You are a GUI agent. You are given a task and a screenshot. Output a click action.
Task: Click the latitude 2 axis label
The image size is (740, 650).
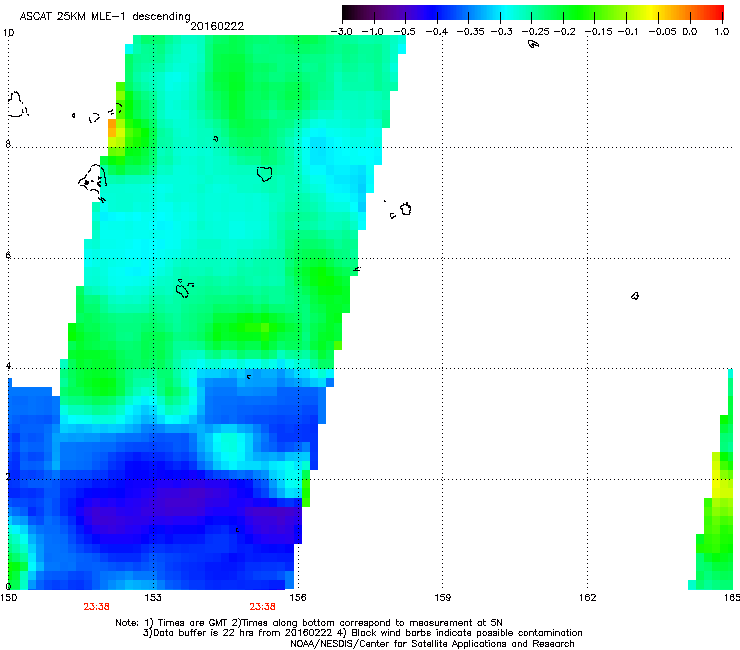click(x=8, y=477)
